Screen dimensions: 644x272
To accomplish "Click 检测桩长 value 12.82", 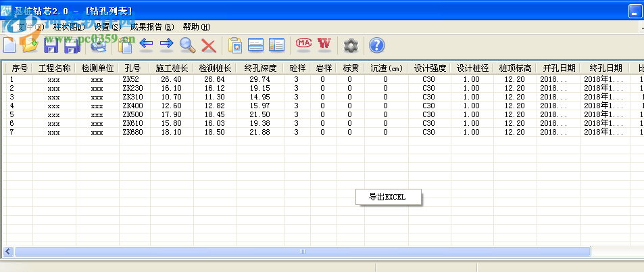I will pos(215,106).
